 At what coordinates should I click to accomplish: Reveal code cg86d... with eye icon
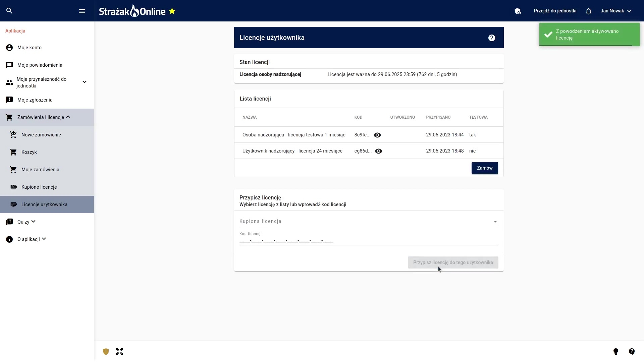(x=379, y=151)
